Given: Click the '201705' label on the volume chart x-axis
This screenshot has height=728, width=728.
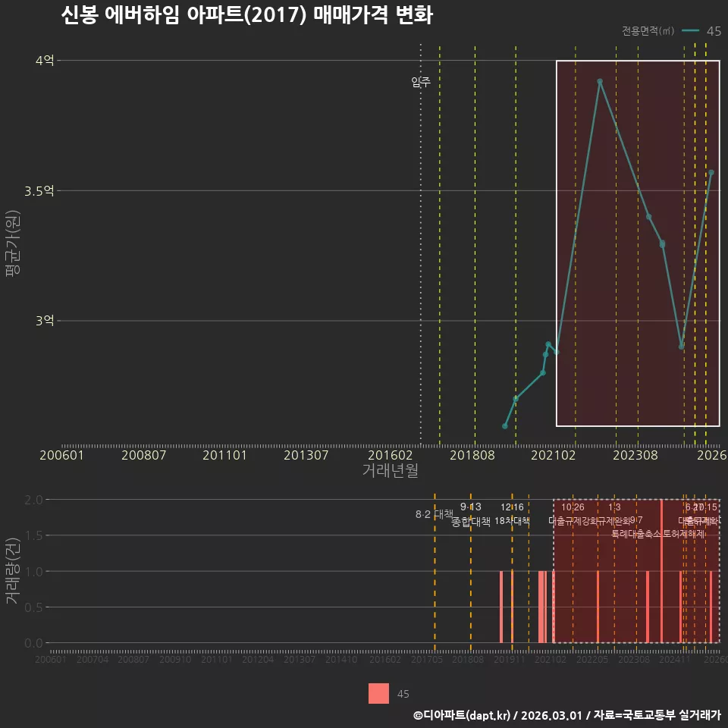Looking at the screenshot, I should pyautogui.click(x=427, y=659).
